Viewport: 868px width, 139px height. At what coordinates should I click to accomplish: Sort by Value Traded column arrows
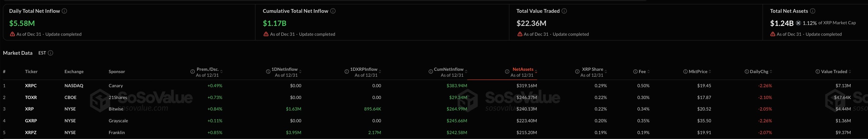tap(850, 72)
